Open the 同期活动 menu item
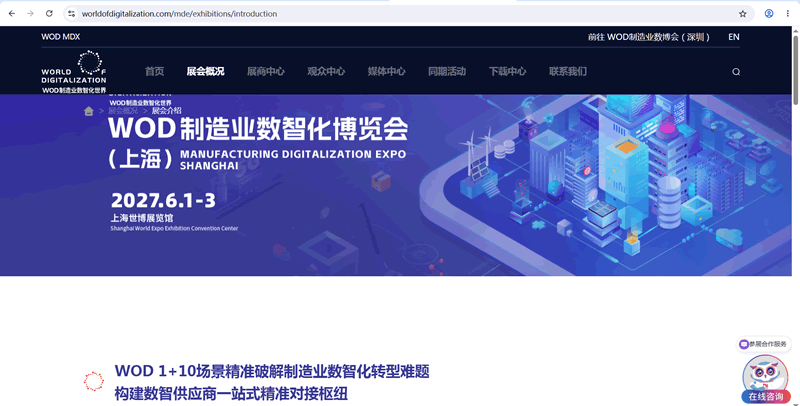Image resolution: width=800 pixels, height=406 pixels. [447, 71]
